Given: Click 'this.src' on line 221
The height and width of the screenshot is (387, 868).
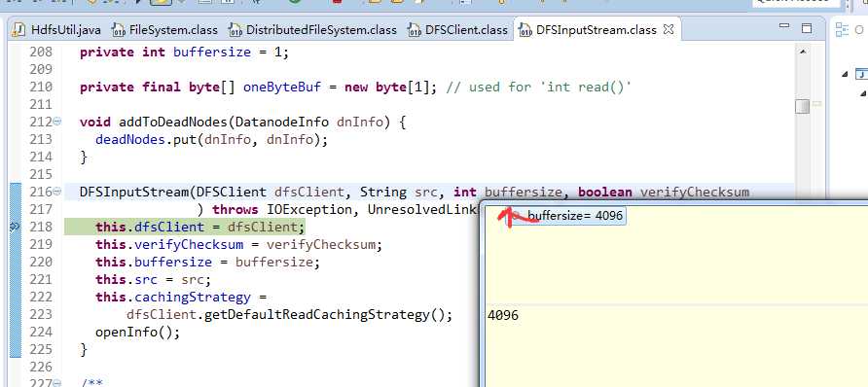Looking at the screenshot, I should tap(127, 279).
